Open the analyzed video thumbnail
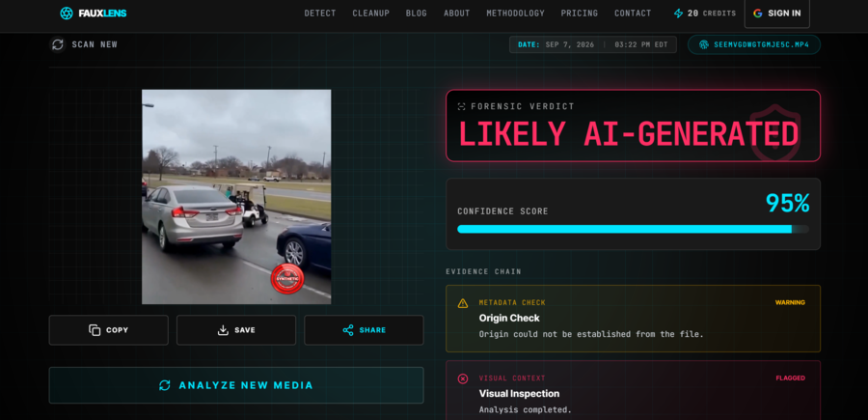This screenshot has height=420, width=868. 236,197
